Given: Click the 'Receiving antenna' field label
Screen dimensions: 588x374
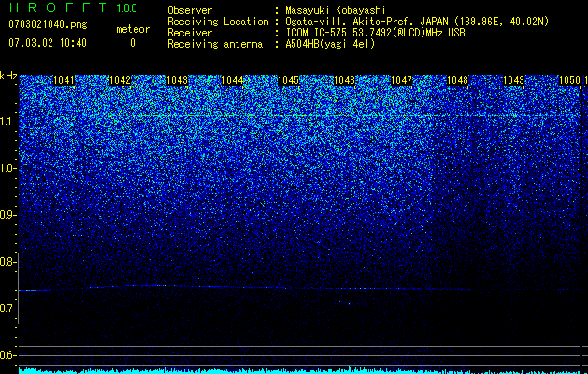Looking at the screenshot, I should 215,44.
